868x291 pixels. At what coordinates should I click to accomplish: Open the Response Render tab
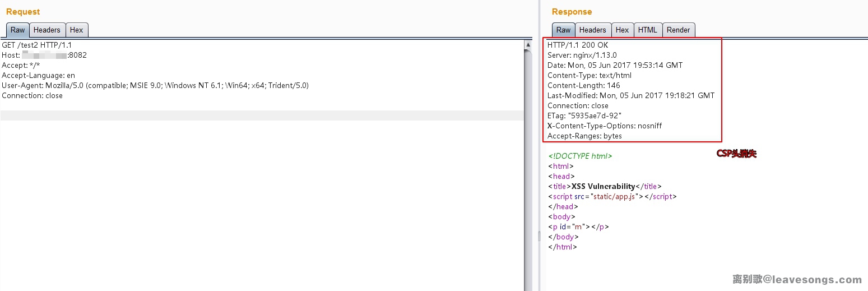[x=679, y=30]
